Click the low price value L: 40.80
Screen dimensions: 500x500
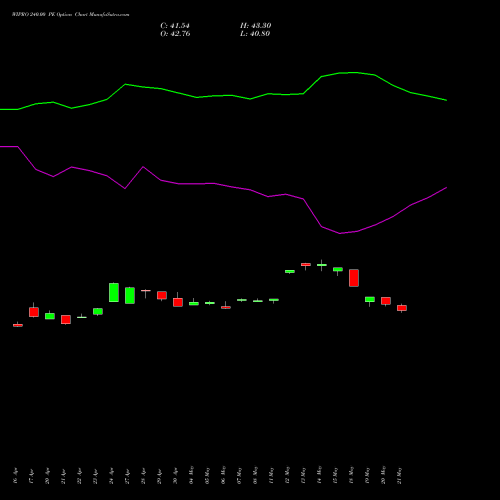(x=255, y=34)
